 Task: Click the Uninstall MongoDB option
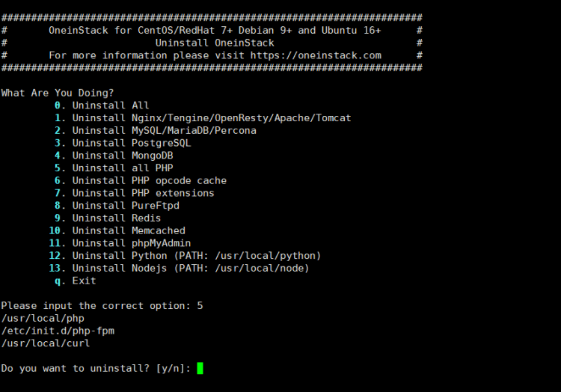click(114, 156)
